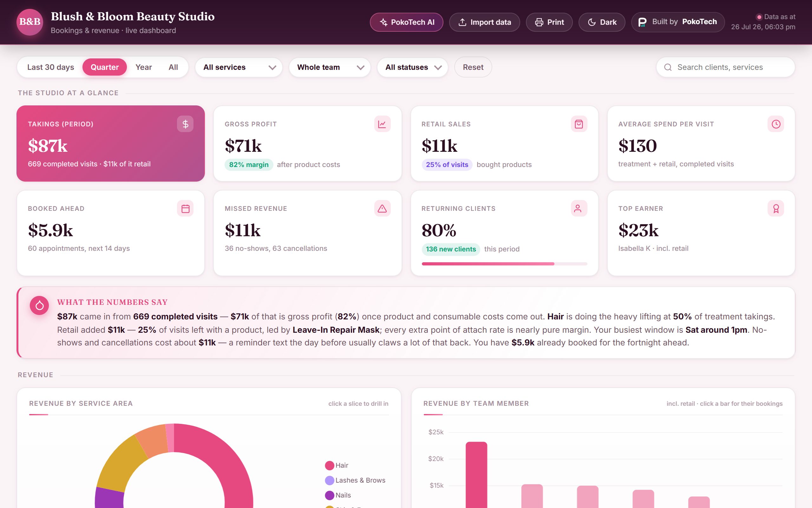812x508 pixels.
Task: Click the $130 average spend value
Action: point(637,146)
